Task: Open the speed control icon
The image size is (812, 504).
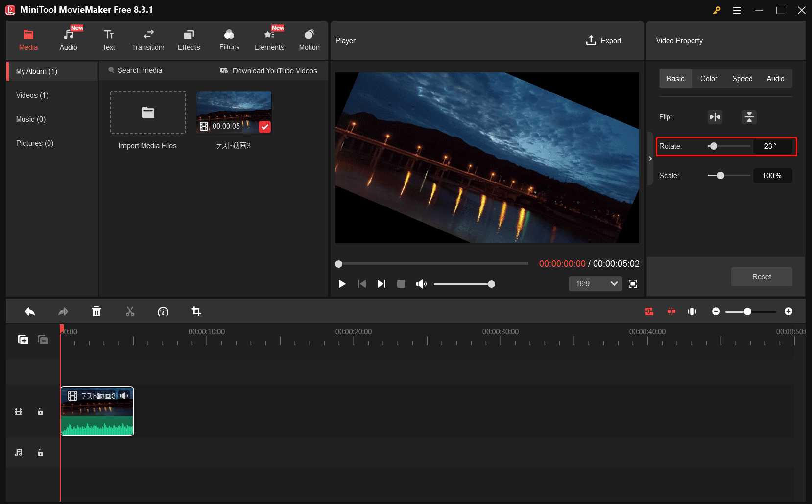Action: coord(163,312)
